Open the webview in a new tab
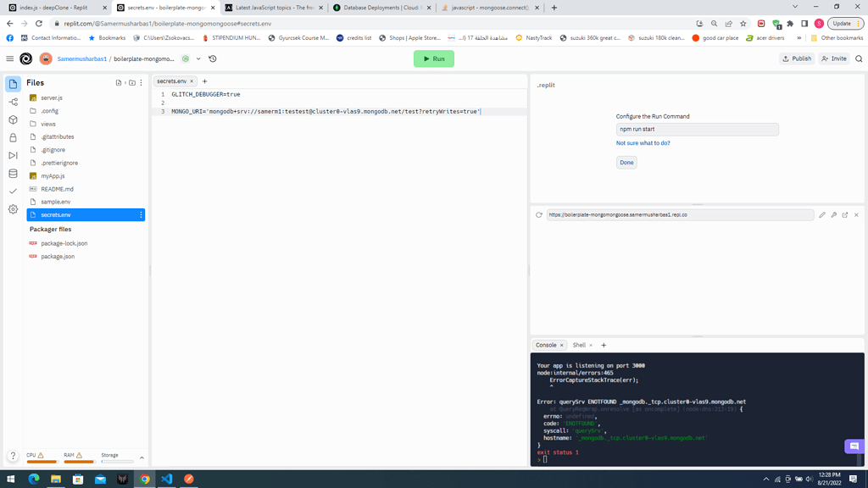The image size is (868, 488). coord(843,215)
